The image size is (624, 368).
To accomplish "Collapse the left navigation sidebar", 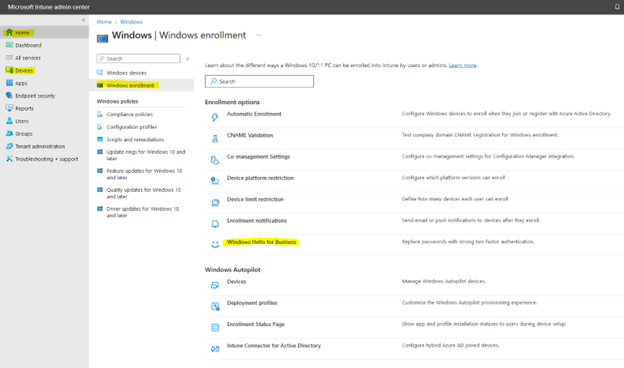I will [x=83, y=20].
